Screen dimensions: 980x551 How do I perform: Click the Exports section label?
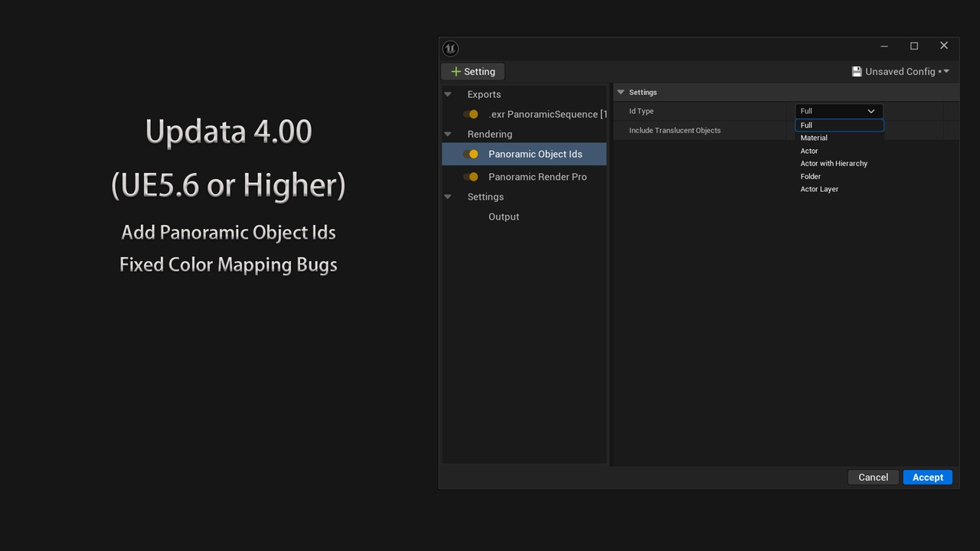tap(484, 94)
